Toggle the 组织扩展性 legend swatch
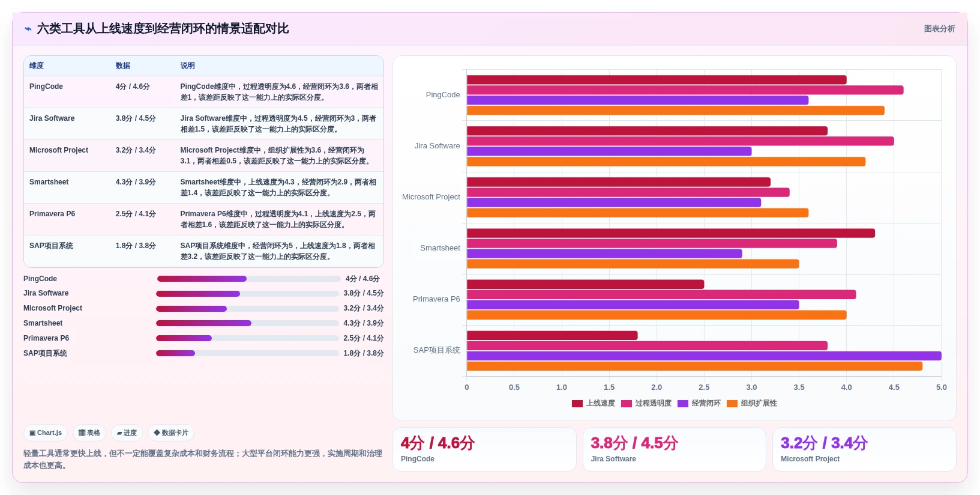The width and height of the screenshot is (980, 495). (732, 404)
